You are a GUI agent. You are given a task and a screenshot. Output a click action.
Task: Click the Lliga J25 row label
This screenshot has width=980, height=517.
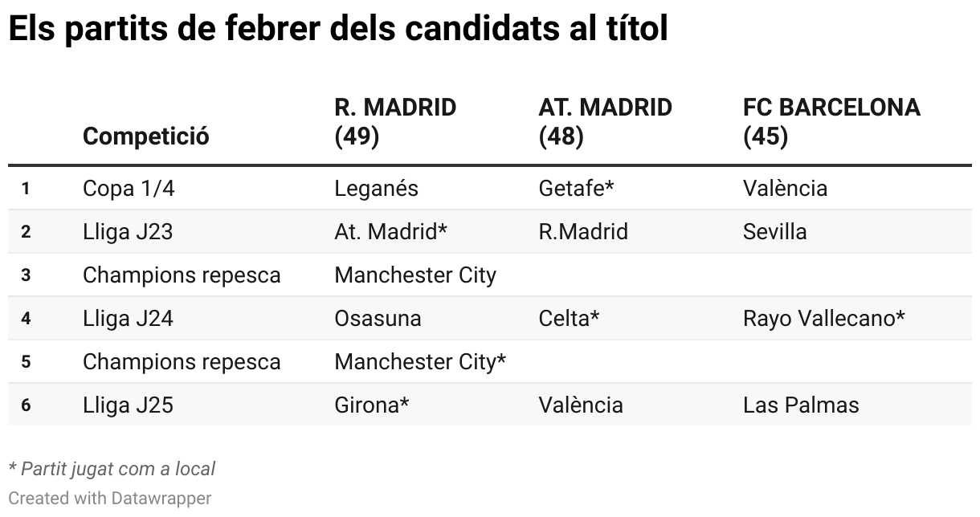128,405
